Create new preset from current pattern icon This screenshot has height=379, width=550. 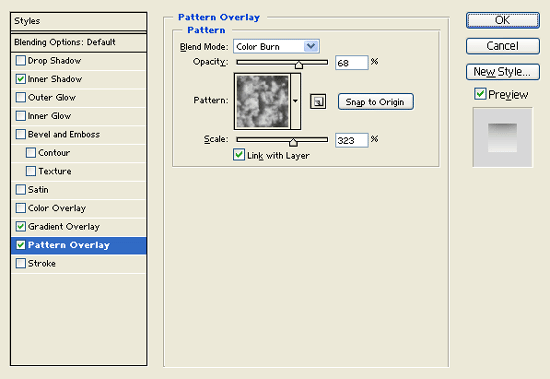tap(318, 102)
